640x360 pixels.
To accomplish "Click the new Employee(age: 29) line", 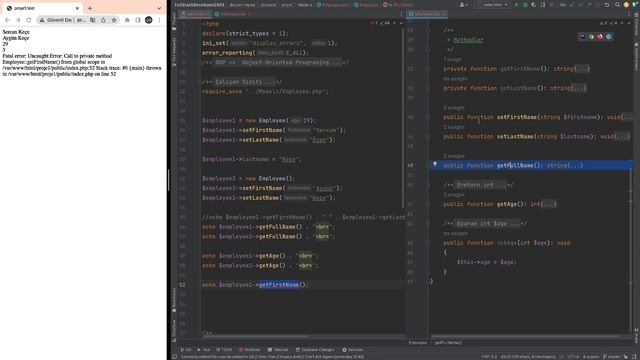I will tap(259, 120).
